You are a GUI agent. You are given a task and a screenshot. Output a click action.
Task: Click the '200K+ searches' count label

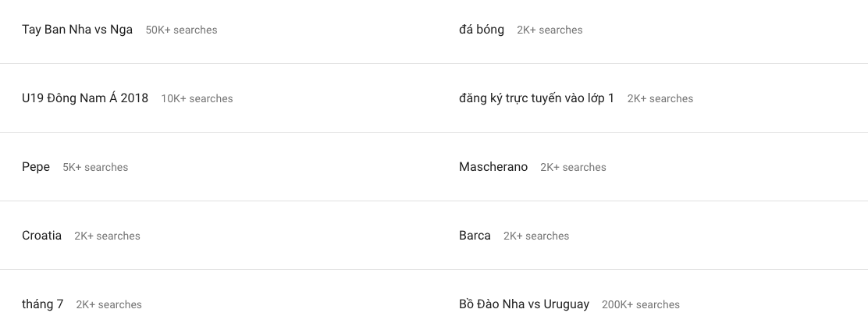tap(640, 304)
